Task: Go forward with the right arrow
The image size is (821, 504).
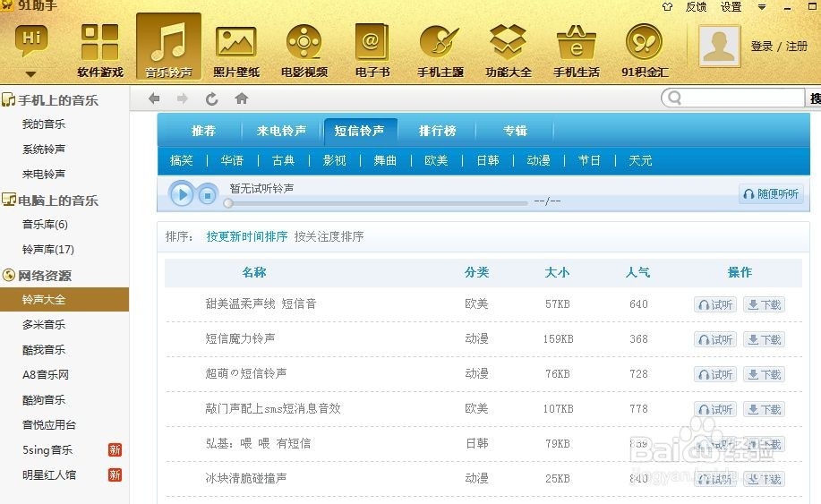Action: tap(183, 98)
